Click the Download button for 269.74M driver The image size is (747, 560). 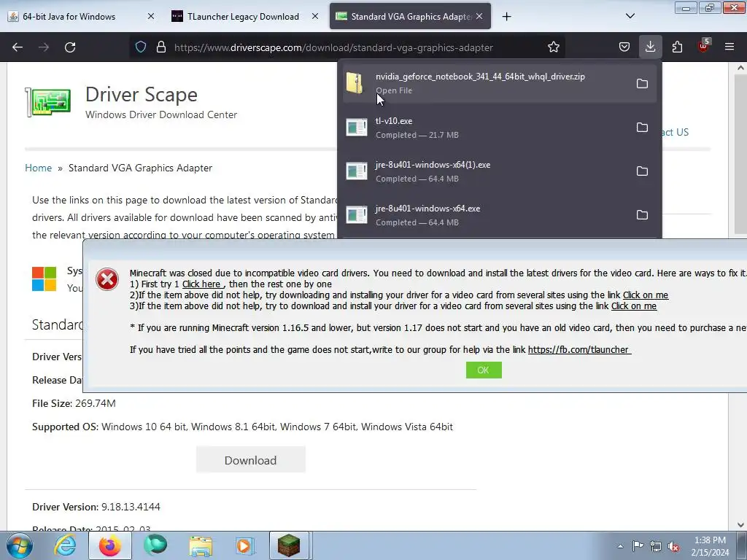(x=251, y=460)
